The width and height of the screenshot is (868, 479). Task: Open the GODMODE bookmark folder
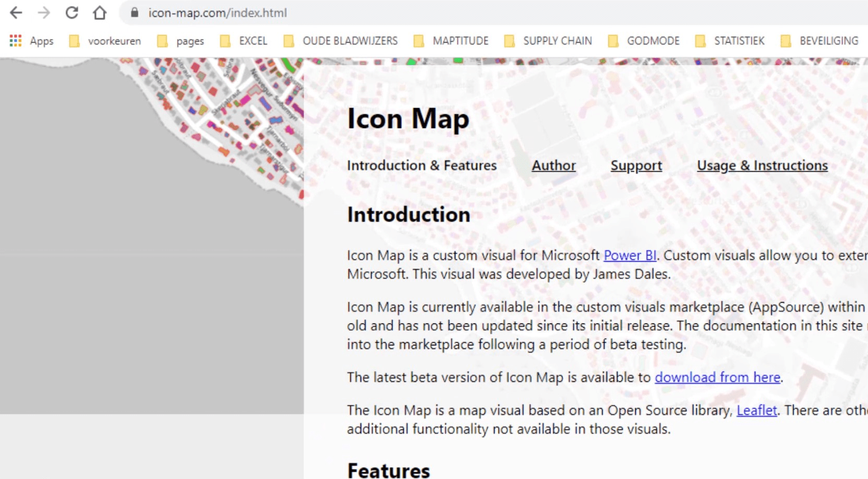tap(644, 41)
